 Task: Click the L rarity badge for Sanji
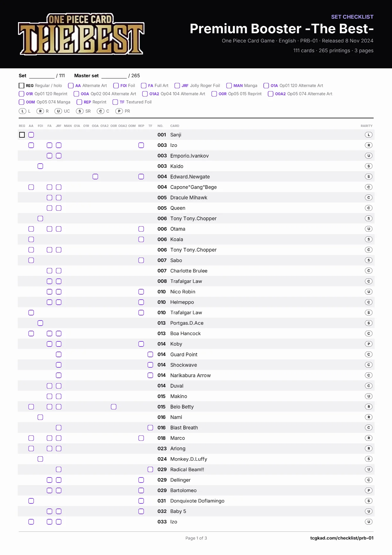(x=369, y=135)
